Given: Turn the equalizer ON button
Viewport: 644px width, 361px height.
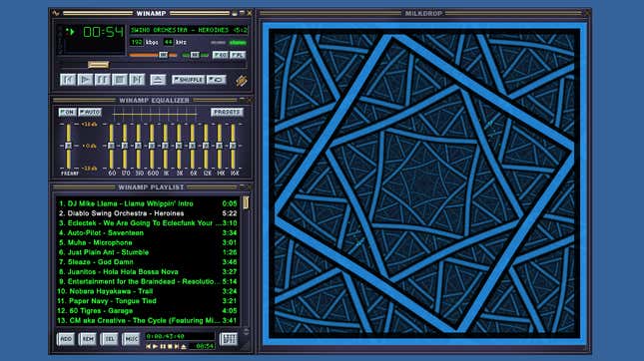Looking at the screenshot, I should click(x=67, y=112).
